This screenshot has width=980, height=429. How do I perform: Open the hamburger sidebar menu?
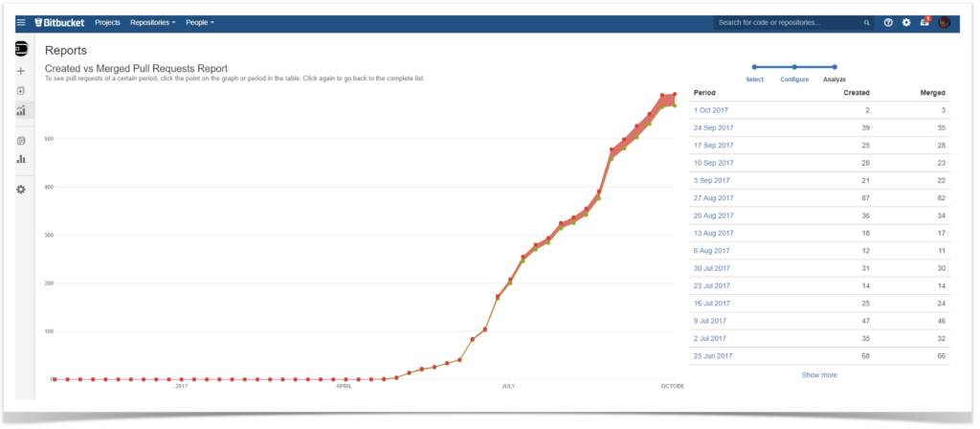point(21,22)
